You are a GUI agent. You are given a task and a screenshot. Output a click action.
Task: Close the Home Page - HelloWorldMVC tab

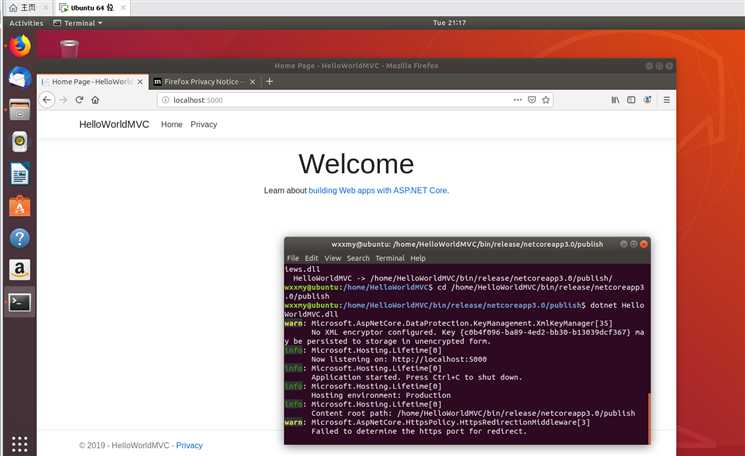coord(140,82)
